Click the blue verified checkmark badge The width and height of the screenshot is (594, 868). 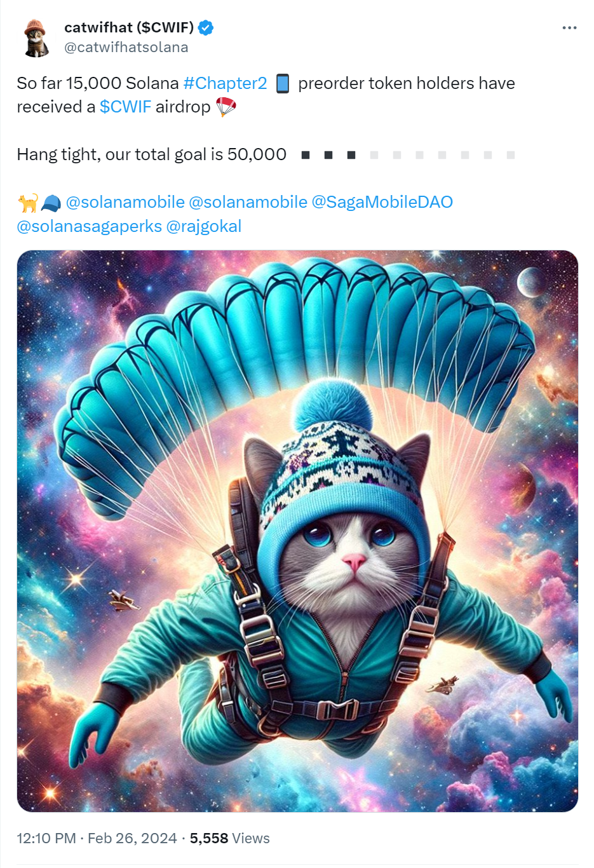206,27
